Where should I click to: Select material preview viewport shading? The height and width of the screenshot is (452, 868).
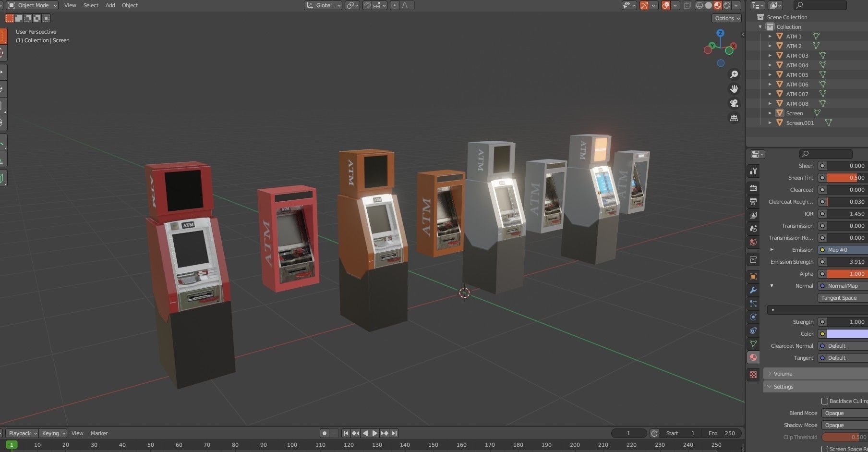click(718, 5)
